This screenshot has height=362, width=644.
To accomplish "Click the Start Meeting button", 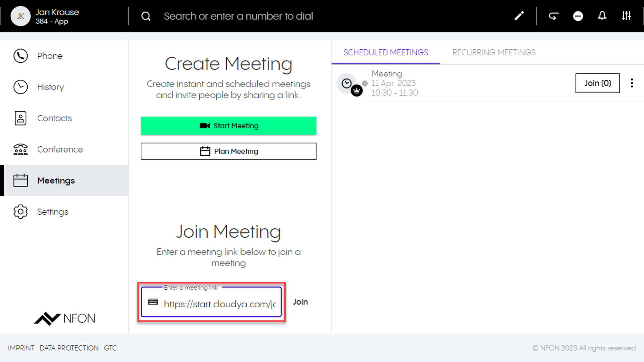I will click(228, 125).
